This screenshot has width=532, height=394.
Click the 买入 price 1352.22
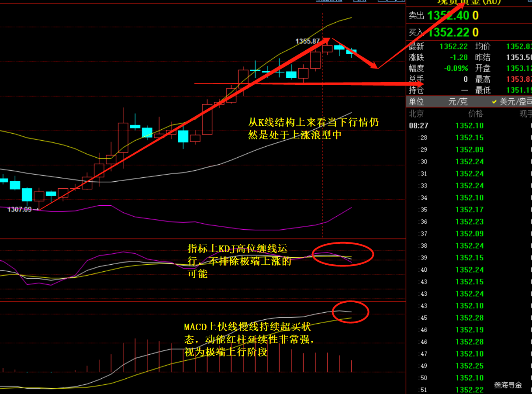448,32
